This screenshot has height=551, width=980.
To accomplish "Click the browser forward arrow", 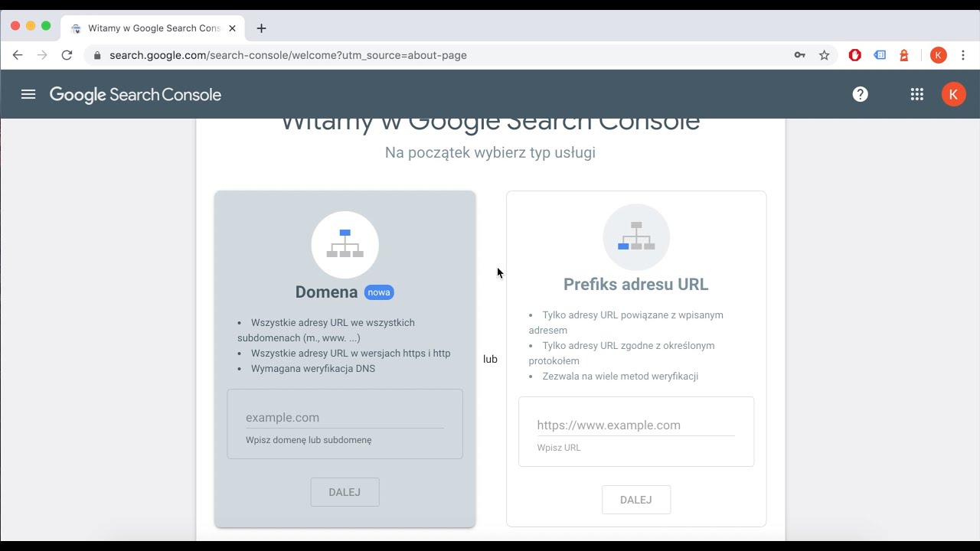I will (42, 55).
